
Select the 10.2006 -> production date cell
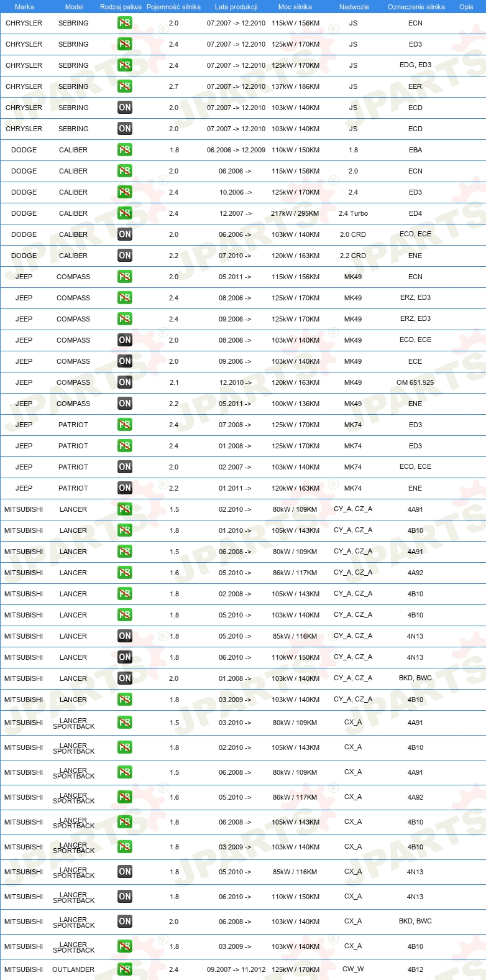[236, 192]
